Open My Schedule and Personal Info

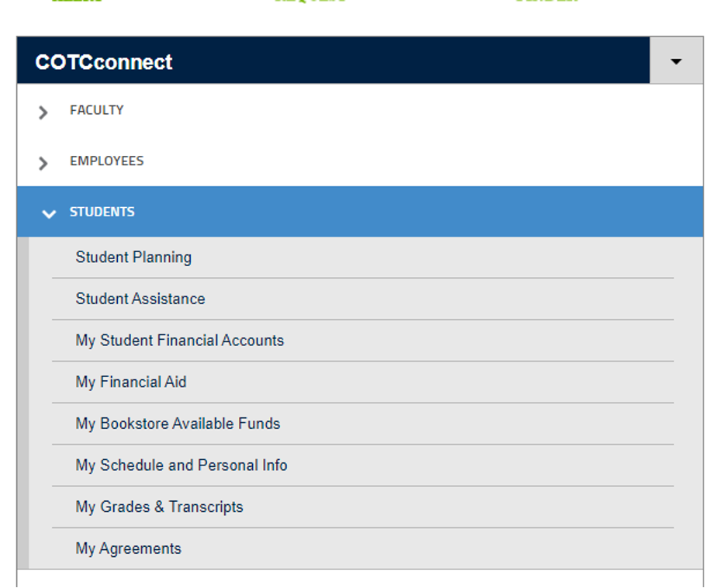click(x=181, y=465)
